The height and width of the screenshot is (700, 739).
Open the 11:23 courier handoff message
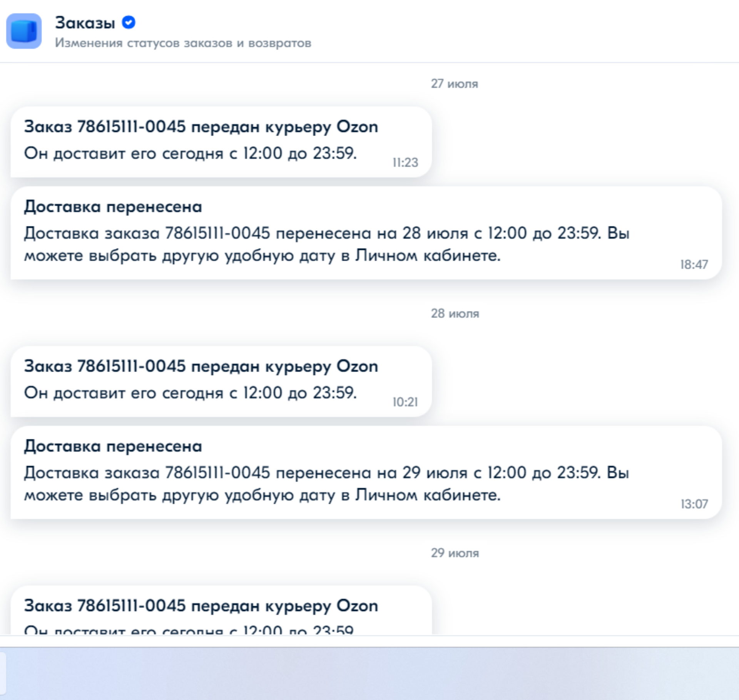click(x=221, y=142)
